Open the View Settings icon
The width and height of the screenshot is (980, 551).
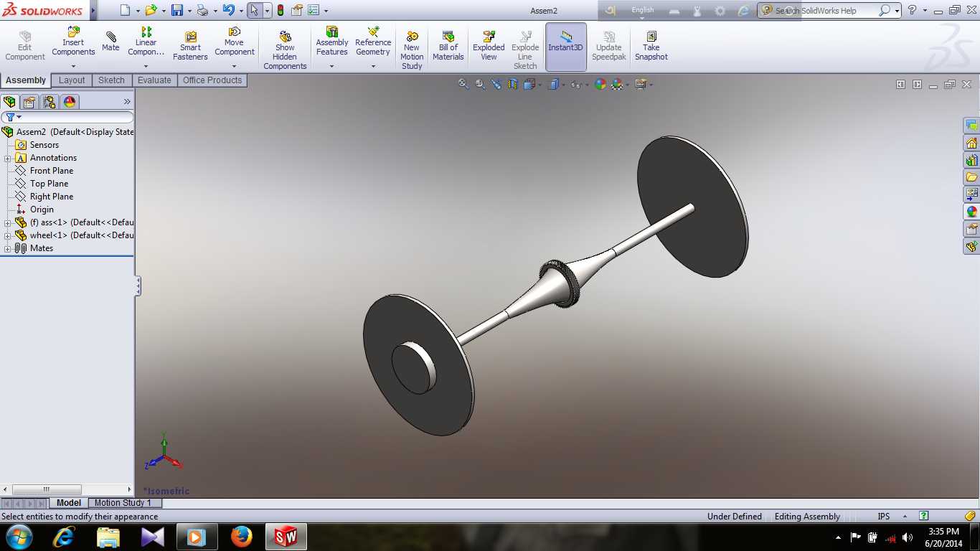(641, 84)
